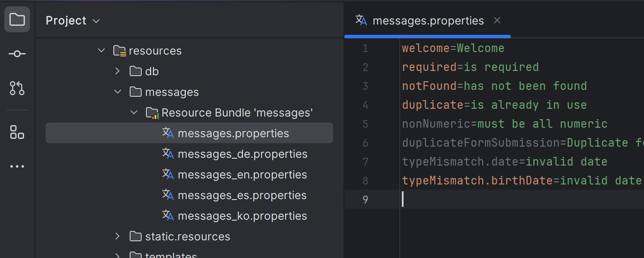Open the Structure tool window
This screenshot has width=644, height=258.
[17, 132]
